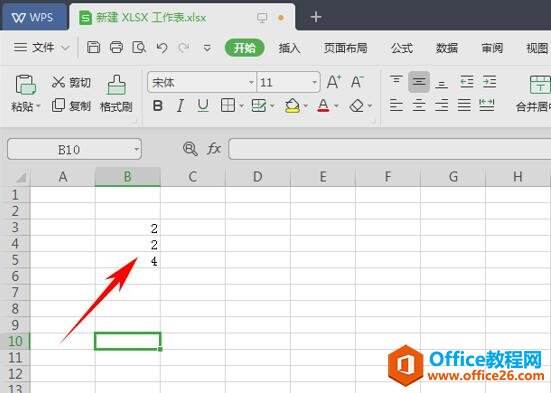The width and height of the screenshot is (551, 393).
Task: Set bottom vertical alignment
Action: [441, 83]
